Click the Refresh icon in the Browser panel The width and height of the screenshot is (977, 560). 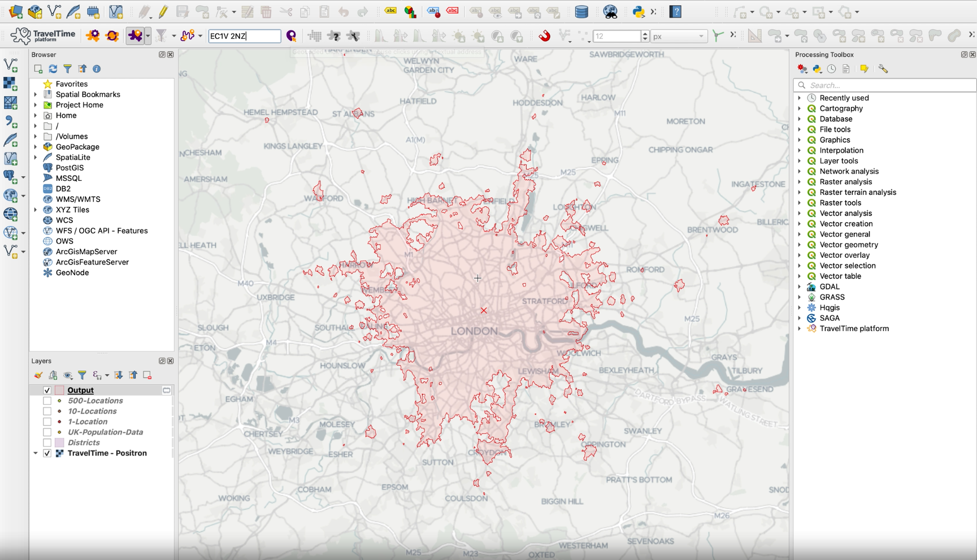click(53, 69)
